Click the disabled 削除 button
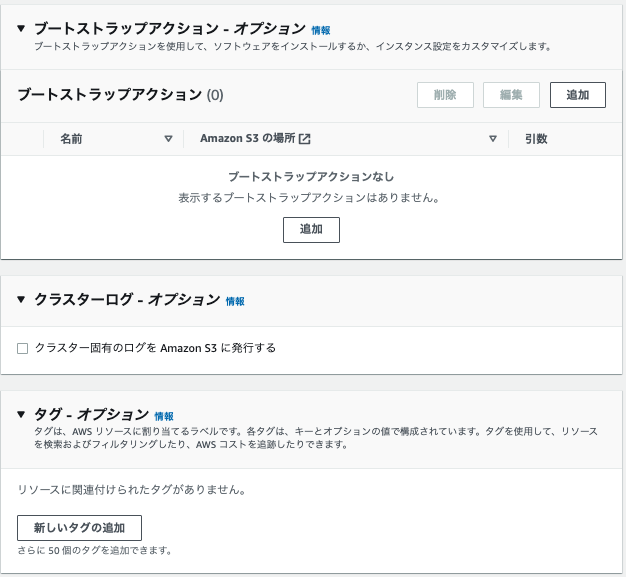626x577 pixels. coord(445,95)
